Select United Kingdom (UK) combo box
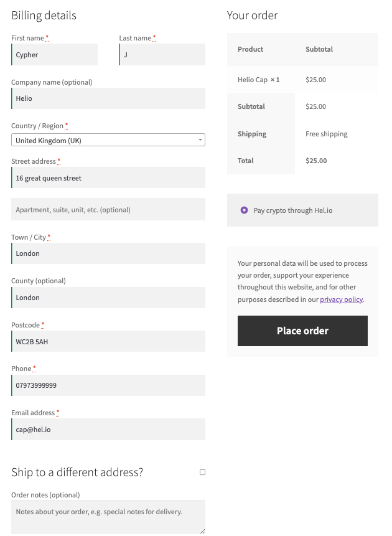Viewport: 392px width, 536px height. point(108,140)
